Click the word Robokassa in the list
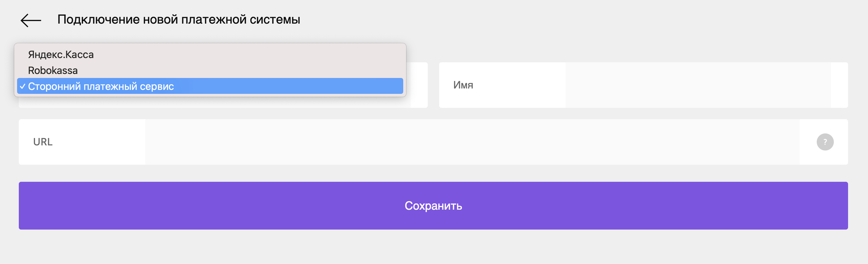Image resolution: width=868 pixels, height=264 pixels. pos(53,70)
